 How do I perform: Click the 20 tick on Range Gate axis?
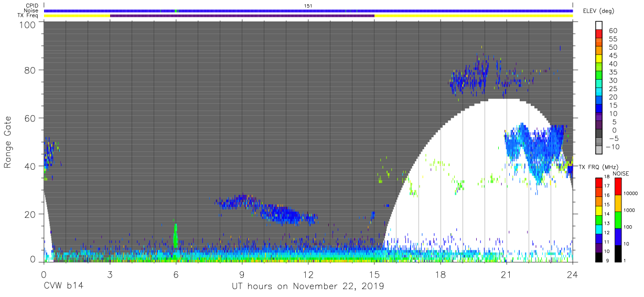[x=30, y=214]
